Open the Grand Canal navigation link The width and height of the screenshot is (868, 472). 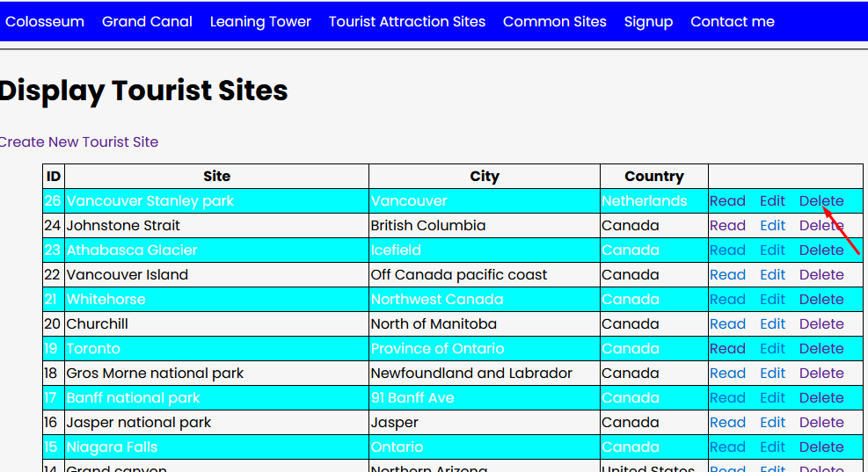(x=147, y=21)
